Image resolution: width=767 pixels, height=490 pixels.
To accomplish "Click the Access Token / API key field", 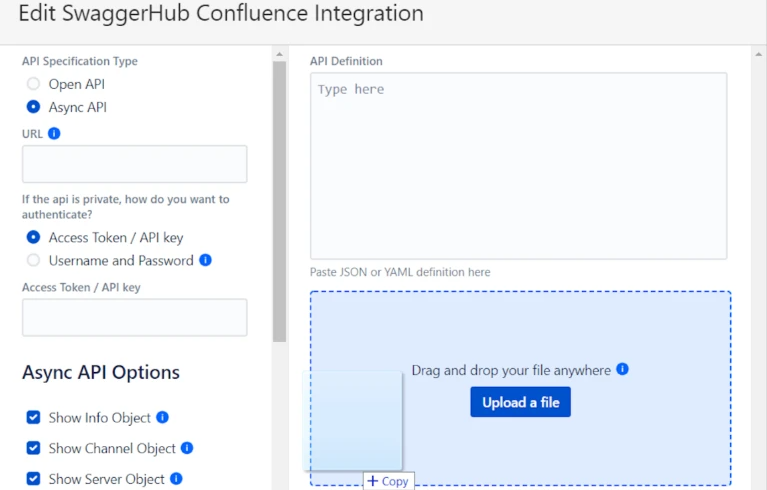I will click(135, 317).
